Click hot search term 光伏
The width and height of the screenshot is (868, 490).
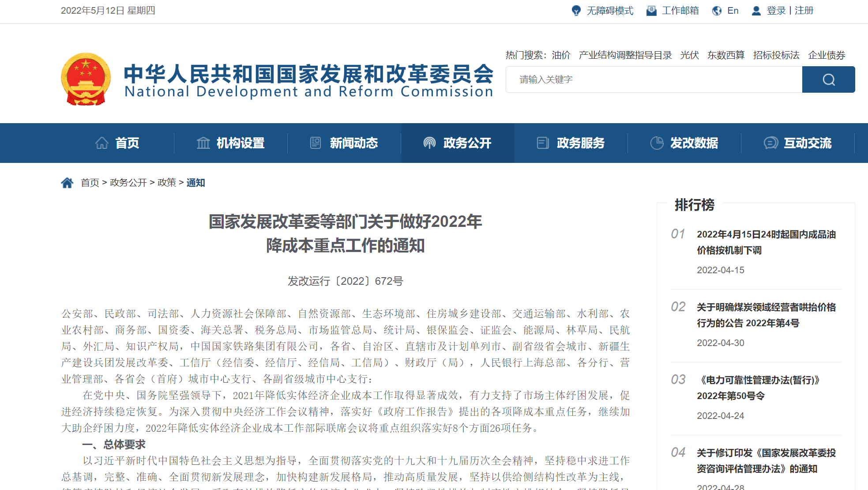point(689,55)
